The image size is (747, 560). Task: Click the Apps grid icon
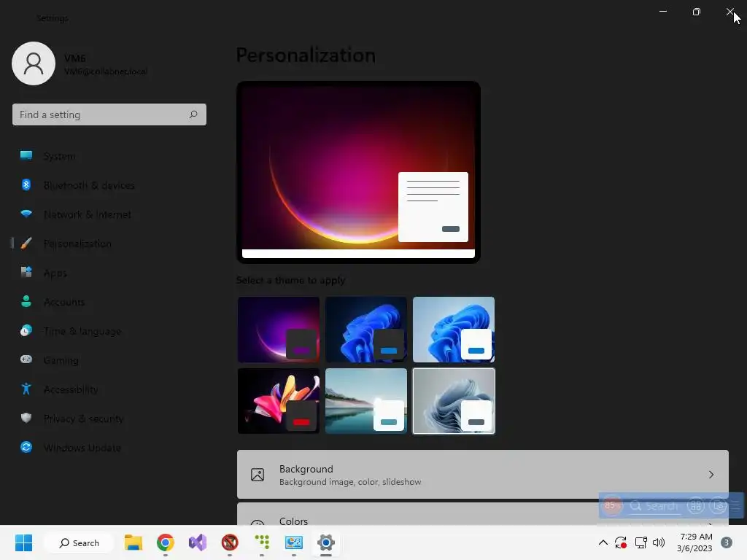click(26, 272)
